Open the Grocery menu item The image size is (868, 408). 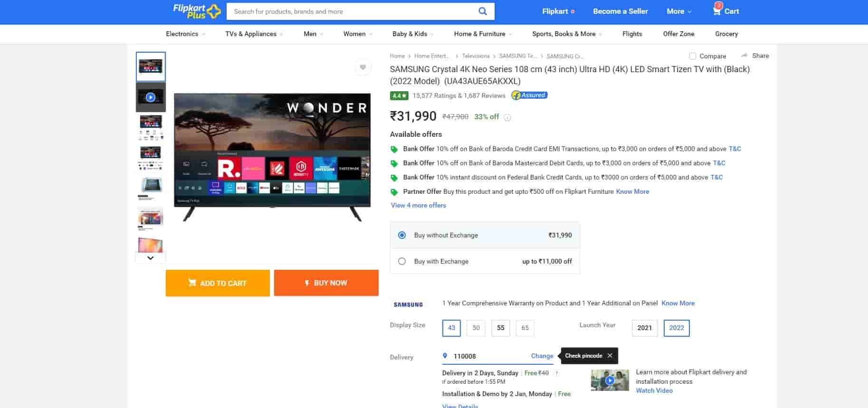(726, 34)
